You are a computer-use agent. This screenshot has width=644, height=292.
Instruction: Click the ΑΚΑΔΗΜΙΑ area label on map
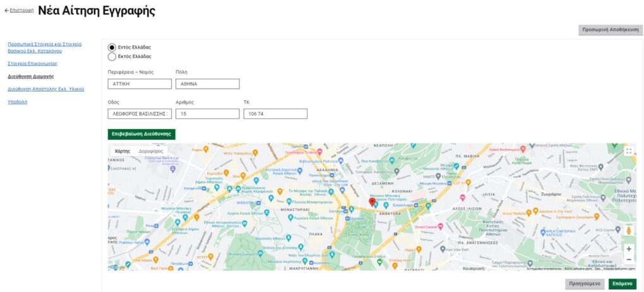[327, 169]
